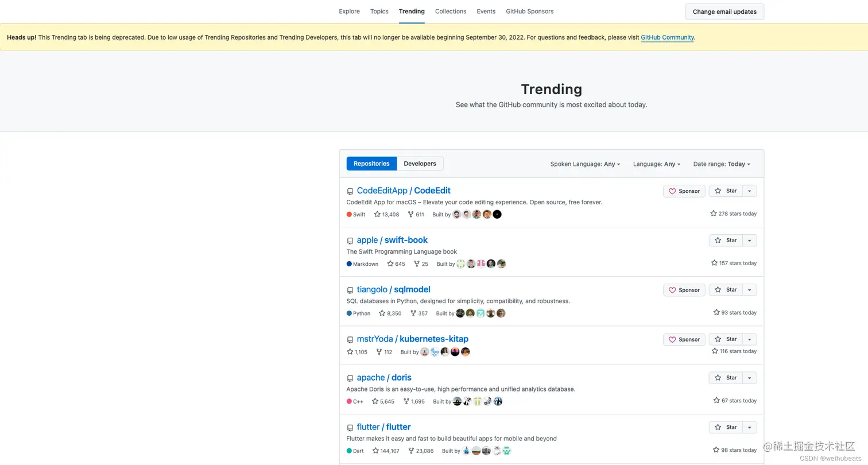Click the 645 stargazers count for swift-book
868x465 pixels.
tap(396, 264)
